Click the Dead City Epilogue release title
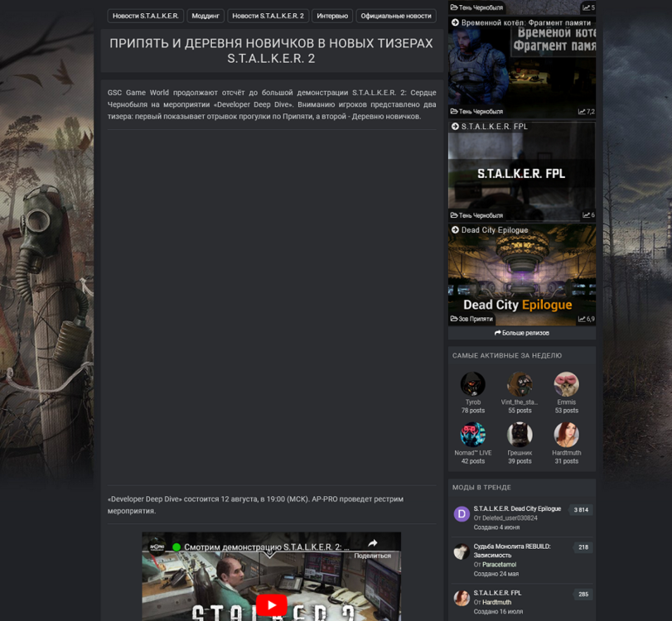The height and width of the screenshot is (621, 672). coord(495,230)
